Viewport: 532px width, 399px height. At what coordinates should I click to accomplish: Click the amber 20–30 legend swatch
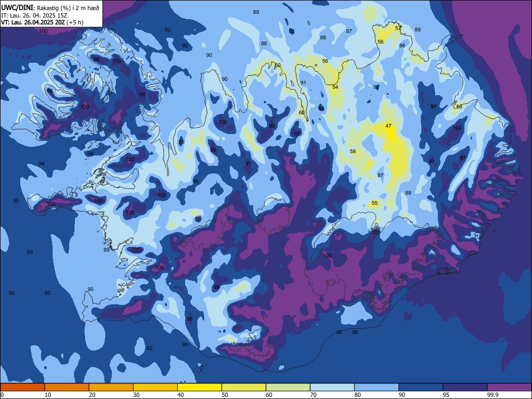coord(111,387)
